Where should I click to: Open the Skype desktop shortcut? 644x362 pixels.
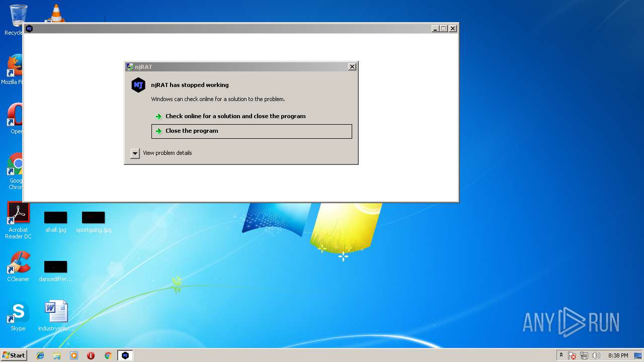pos(18,316)
